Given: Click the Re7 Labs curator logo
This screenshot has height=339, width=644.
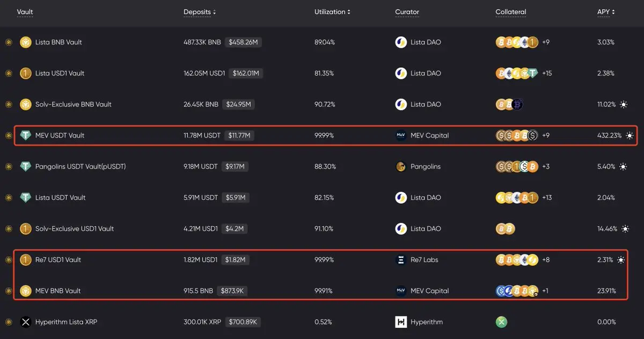Looking at the screenshot, I should pos(401,259).
